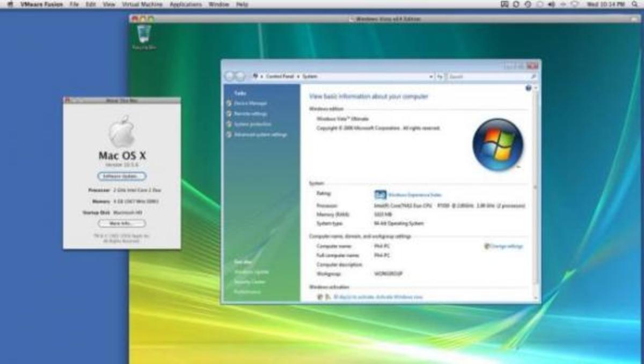Click the Processor value in About This Mac
Viewport: 644px width, 364px height.
coord(138,190)
